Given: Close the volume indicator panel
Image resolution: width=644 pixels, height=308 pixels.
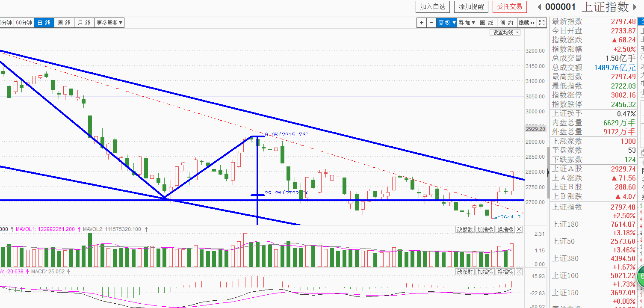Looking at the screenshot, I should click(x=519, y=229).
